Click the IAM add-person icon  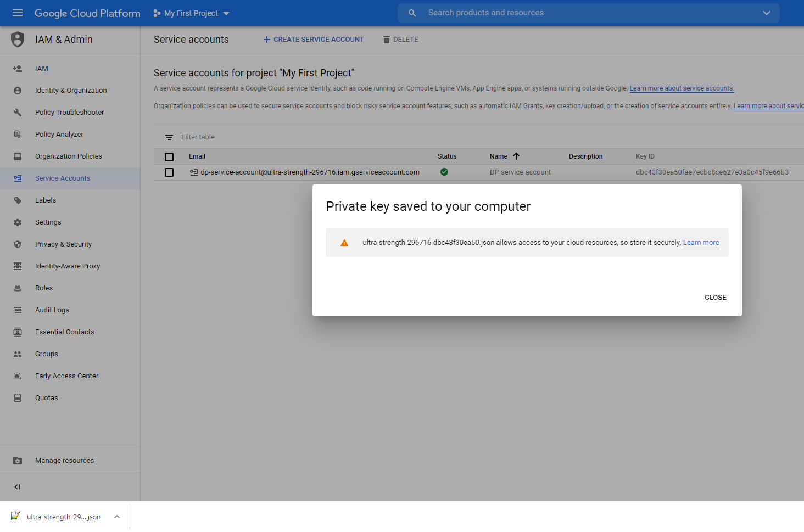coord(18,69)
